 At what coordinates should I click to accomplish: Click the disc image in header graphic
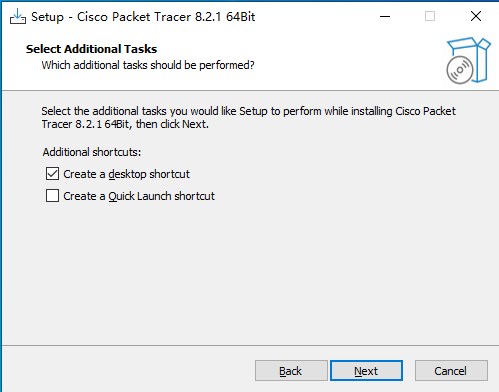pos(460,70)
